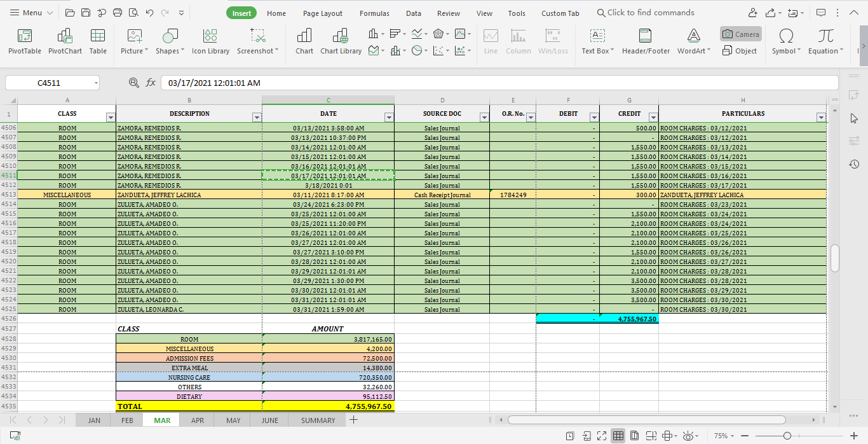Insert an Object
This screenshot has width=868, height=444.
pyautogui.click(x=740, y=51)
